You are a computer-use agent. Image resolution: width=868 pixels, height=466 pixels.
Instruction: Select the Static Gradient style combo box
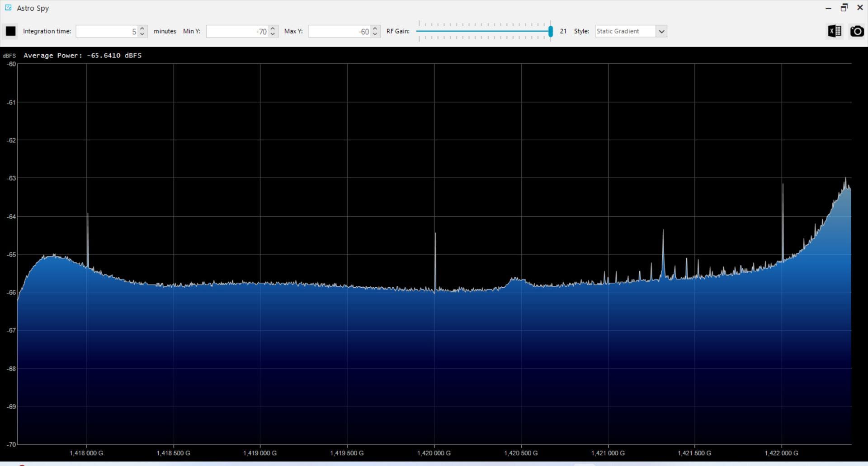point(631,31)
